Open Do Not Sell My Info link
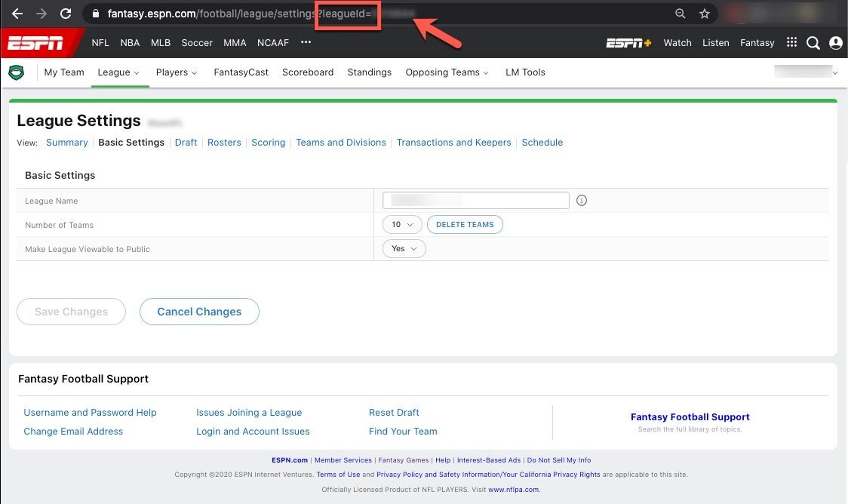This screenshot has width=848, height=504. (x=558, y=460)
